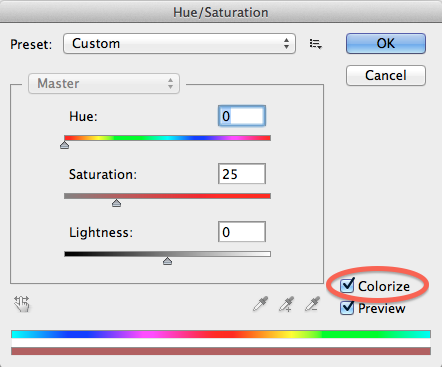Viewport: 442px width, 367px height.
Task: Click the Saturation label text
Action: [x=103, y=174]
